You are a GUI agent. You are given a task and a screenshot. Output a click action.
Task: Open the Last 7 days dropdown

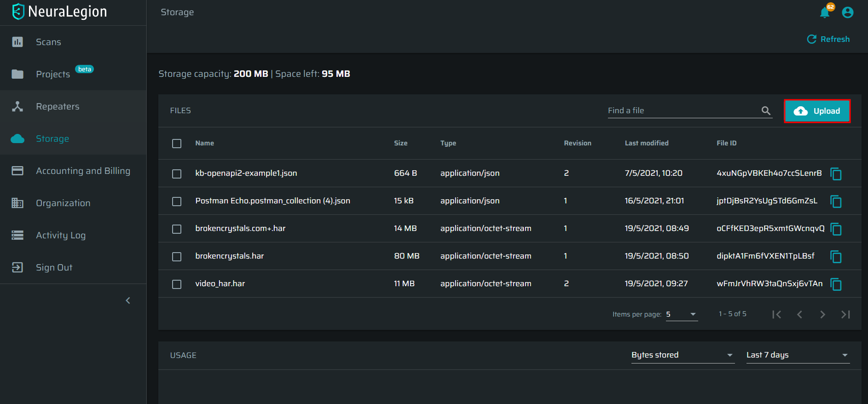tap(798, 355)
